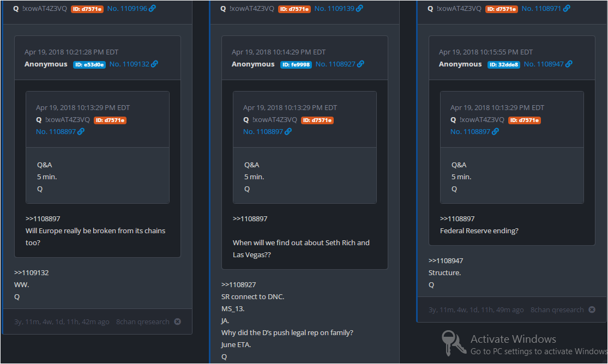Viewport: 608px width, 364px height.
Task: Open post link No. 1108927
Action: [335, 64]
